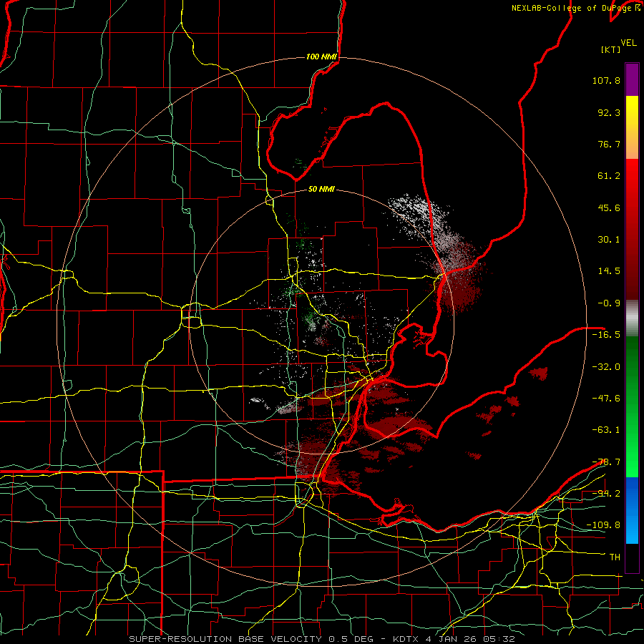Select the -16.5 scale value
The image size is (644, 644).
click(606, 335)
